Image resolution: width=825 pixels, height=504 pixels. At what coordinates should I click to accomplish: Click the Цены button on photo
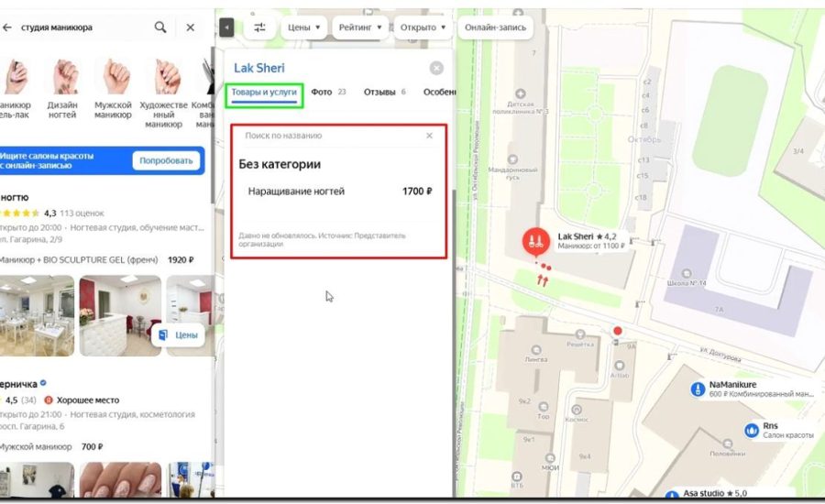(178, 335)
